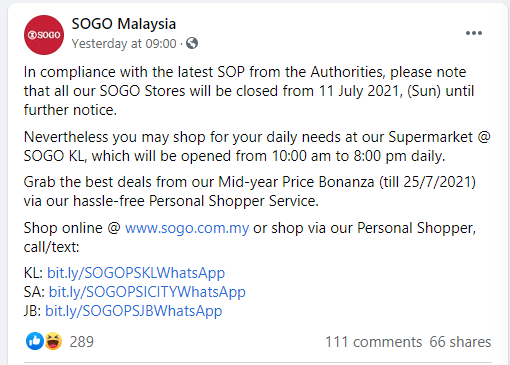The image size is (510, 365).
Task: Click the Haha laughing reaction icon
Action: pyautogui.click(x=53, y=341)
